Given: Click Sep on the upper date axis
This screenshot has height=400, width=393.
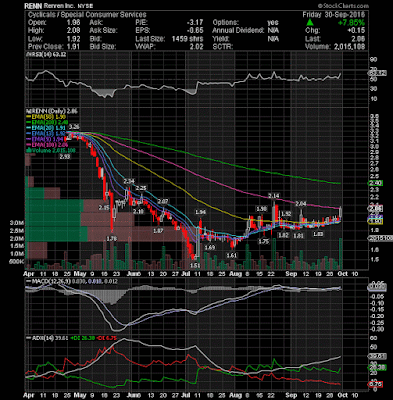Looking at the screenshot, I should point(292,274).
